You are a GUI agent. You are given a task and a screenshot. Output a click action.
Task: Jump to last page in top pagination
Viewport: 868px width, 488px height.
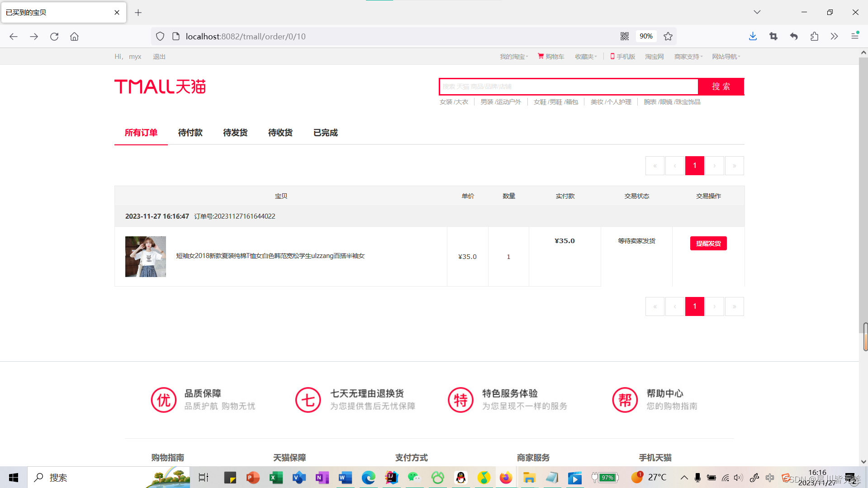tap(735, 166)
